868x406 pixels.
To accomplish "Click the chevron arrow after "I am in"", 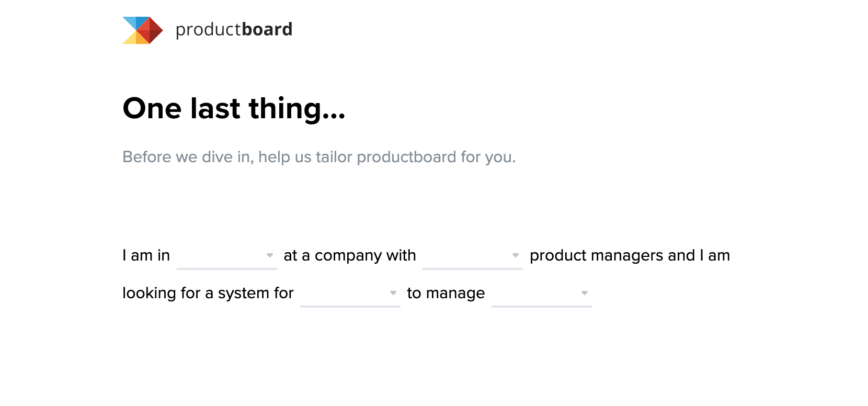I will tap(270, 256).
